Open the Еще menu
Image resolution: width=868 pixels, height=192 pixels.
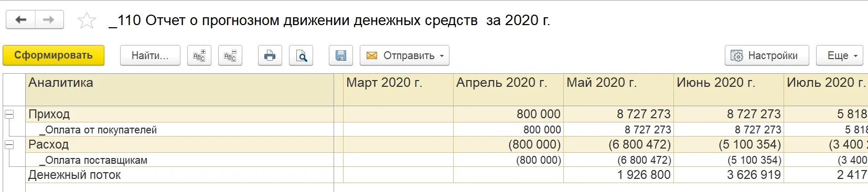(x=840, y=55)
